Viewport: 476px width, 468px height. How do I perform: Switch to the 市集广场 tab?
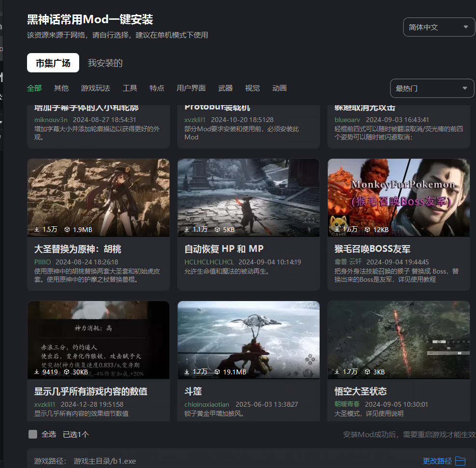pyautogui.click(x=53, y=63)
